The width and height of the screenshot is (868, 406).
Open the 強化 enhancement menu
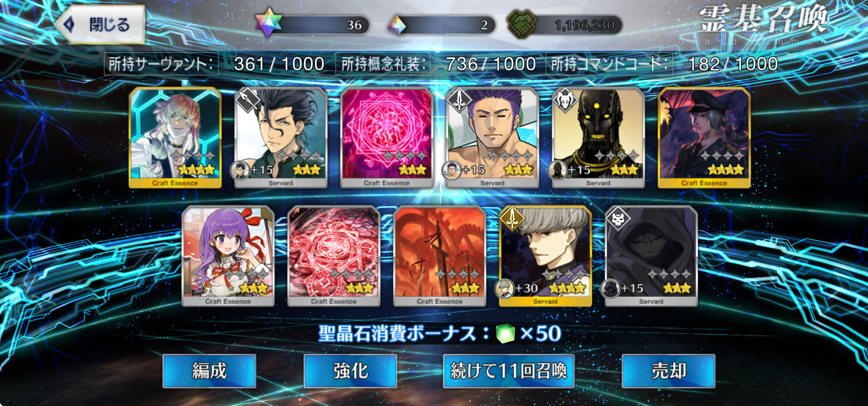point(350,371)
